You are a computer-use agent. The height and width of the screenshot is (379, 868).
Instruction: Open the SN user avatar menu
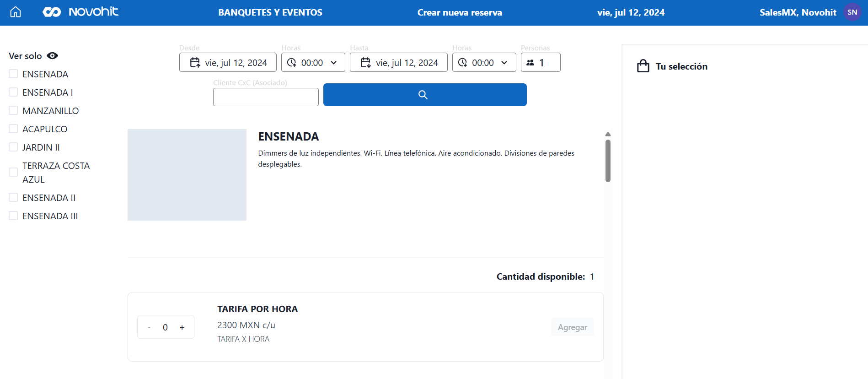click(x=852, y=12)
